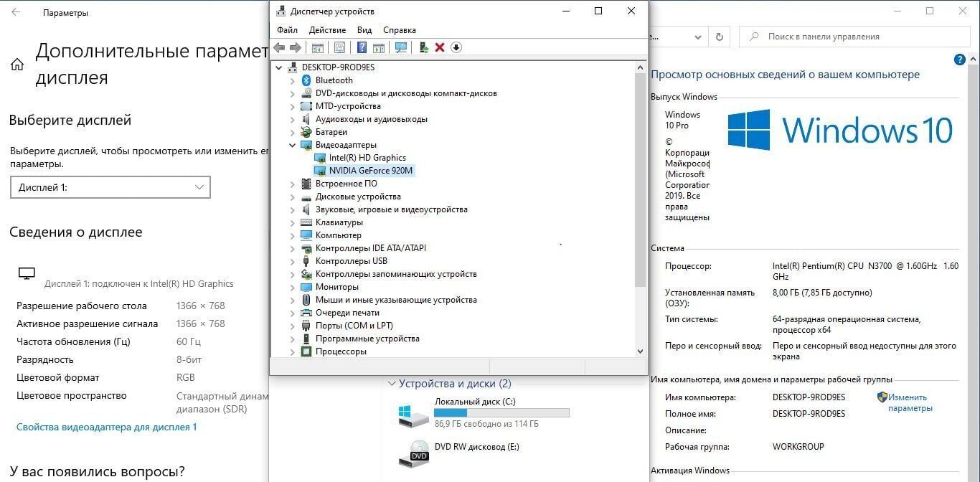Viewport: 980px width, 482px height.
Task: Collapse the Видеоадаптеры category
Action: click(292, 145)
